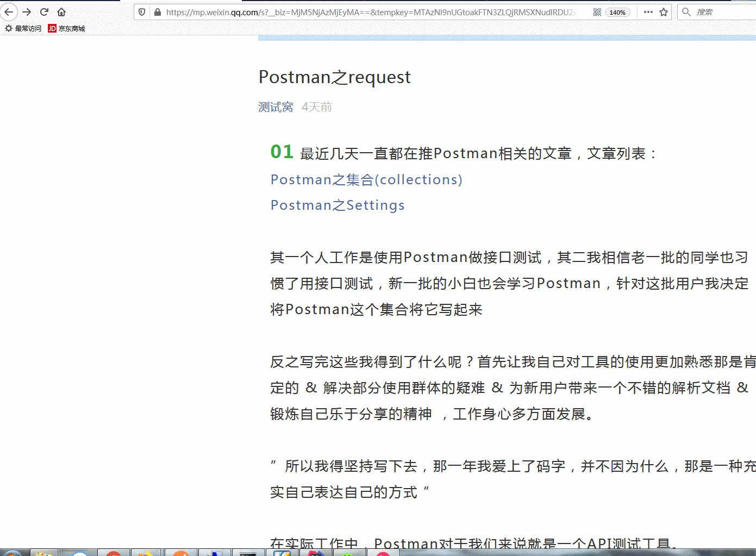Click the 4天前 publish date text
756x556 pixels.
tap(317, 107)
